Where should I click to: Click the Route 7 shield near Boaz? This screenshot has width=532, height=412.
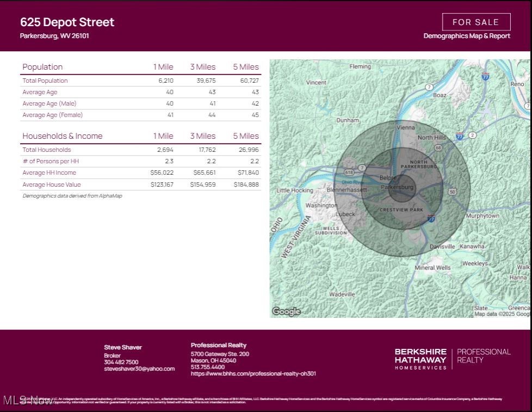429,87
